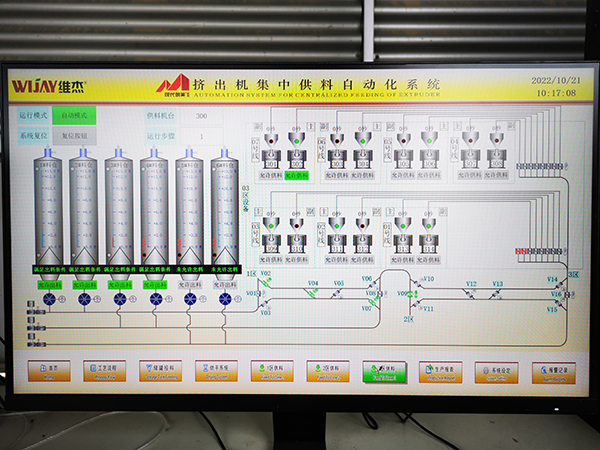Open the 工艺流程 page from the bottom bar
The width and height of the screenshot is (600, 450).
click(x=105, y=371)
